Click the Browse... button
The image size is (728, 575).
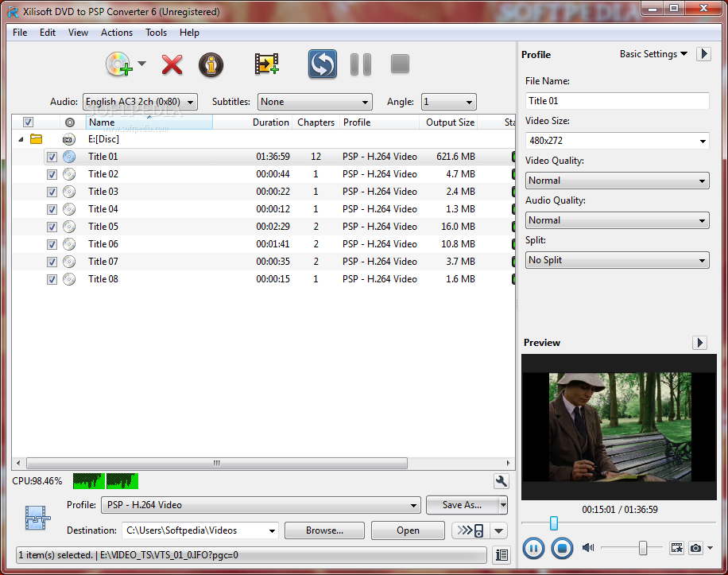point(324,530)
